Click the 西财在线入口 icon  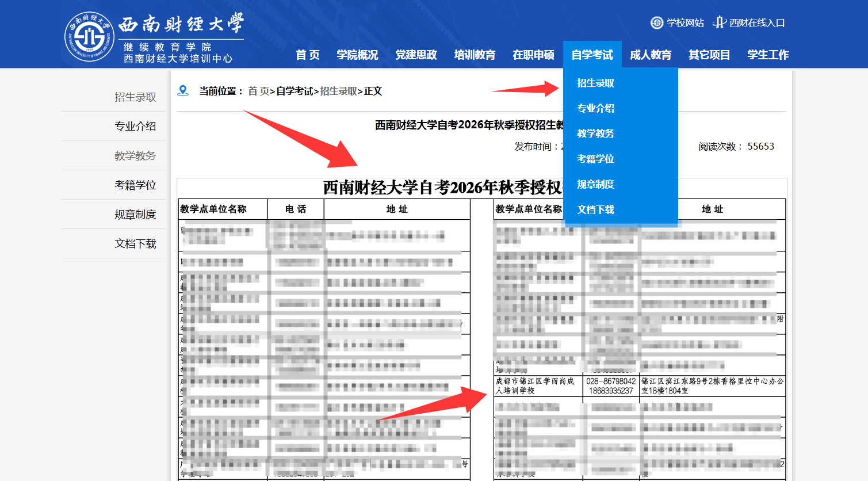tap(719, 22)
